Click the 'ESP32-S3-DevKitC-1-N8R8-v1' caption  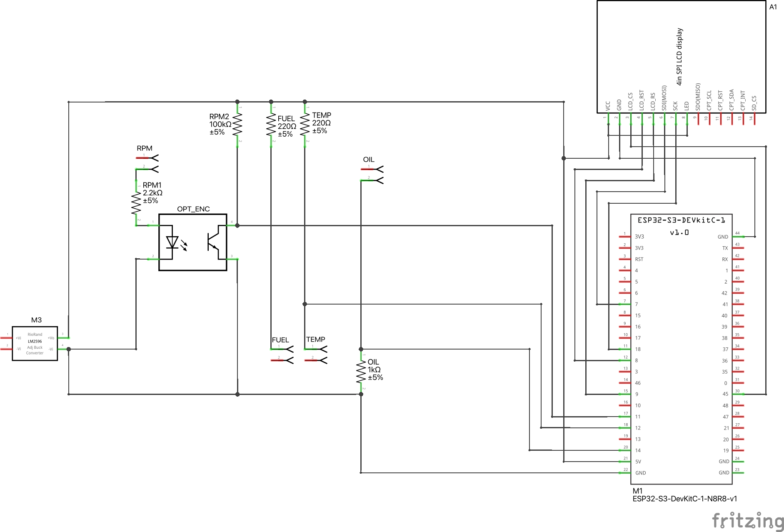coord(684,499)
